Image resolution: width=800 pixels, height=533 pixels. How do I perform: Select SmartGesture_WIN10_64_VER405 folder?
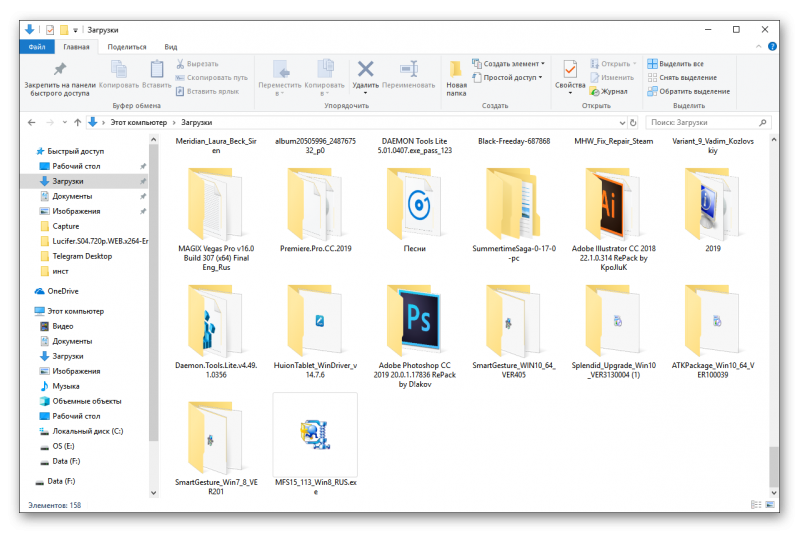(x=514, y=332)
